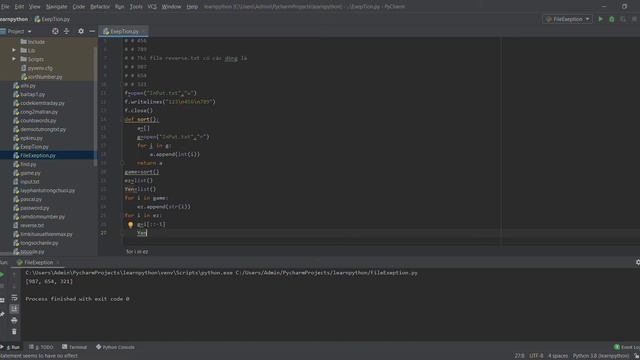Select pyvenv.cfg in project tree
This screenshot has height=360, width=640.
click(x=37, y=68)
